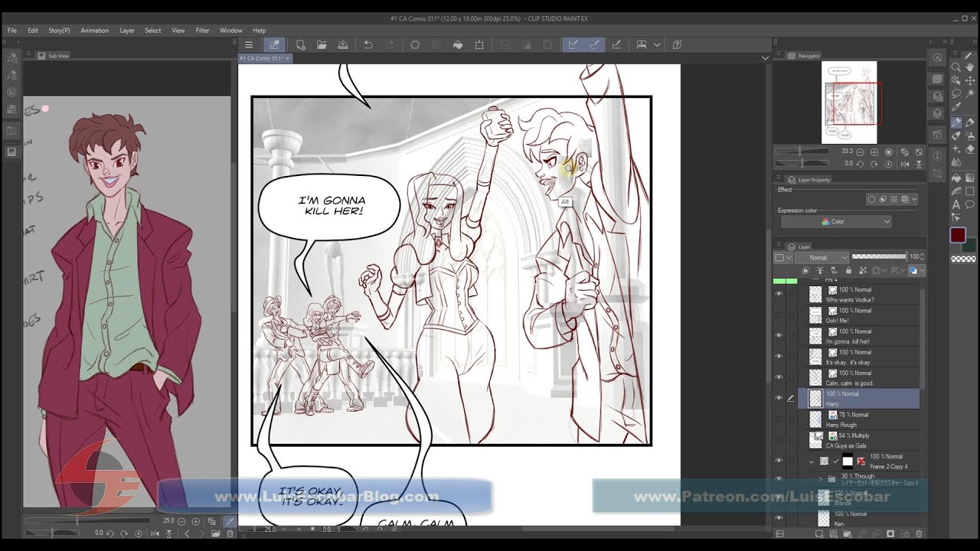Select the Fill bucket tool
This screenshot has height=551, width=980.
coord(956,177)
